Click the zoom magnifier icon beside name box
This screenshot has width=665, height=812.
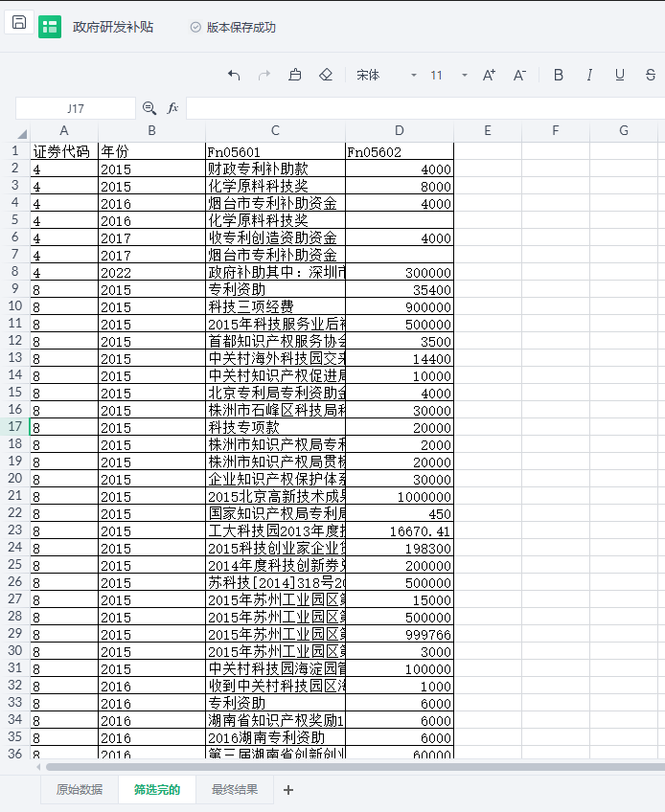(x=149, y=107)
